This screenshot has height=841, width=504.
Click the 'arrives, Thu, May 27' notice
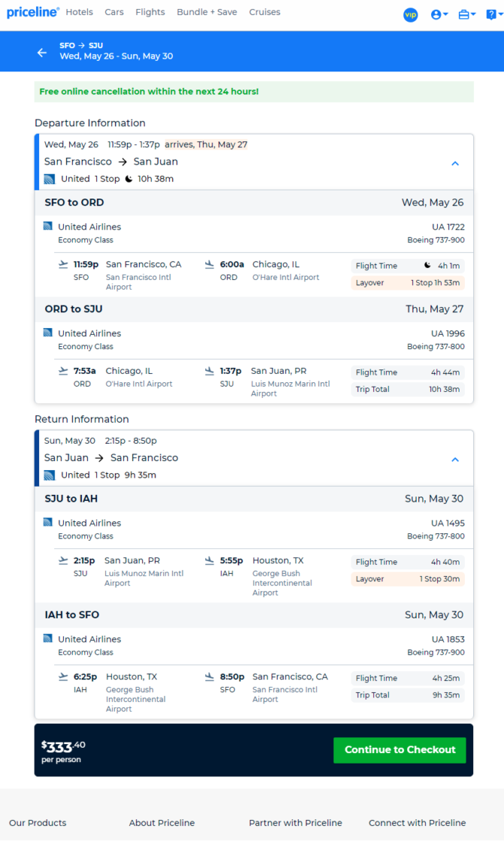tap(206, 144)
